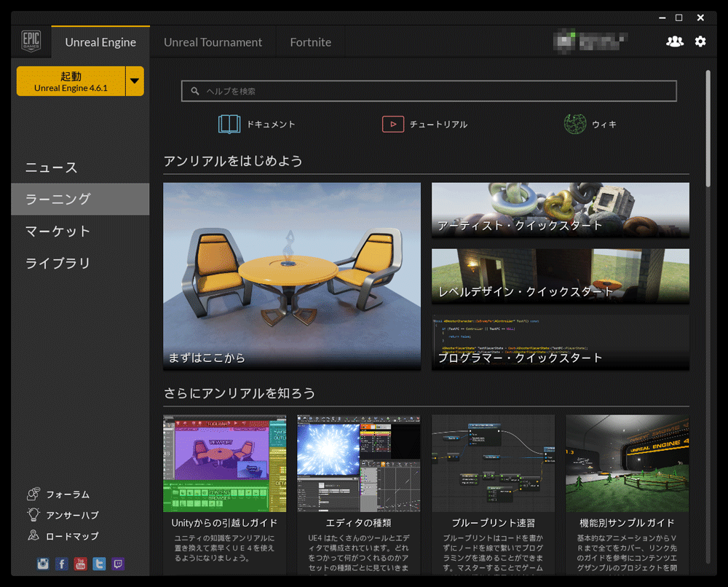This screenshot has height=587, width=728.
Task: Open プログラマー・クイックスタート thumbnail
Action: pyautogui.click(x=561, y=343)
